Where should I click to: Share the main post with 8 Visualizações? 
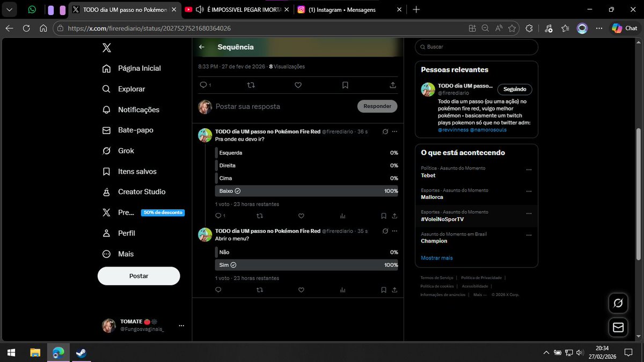point(392,85)
